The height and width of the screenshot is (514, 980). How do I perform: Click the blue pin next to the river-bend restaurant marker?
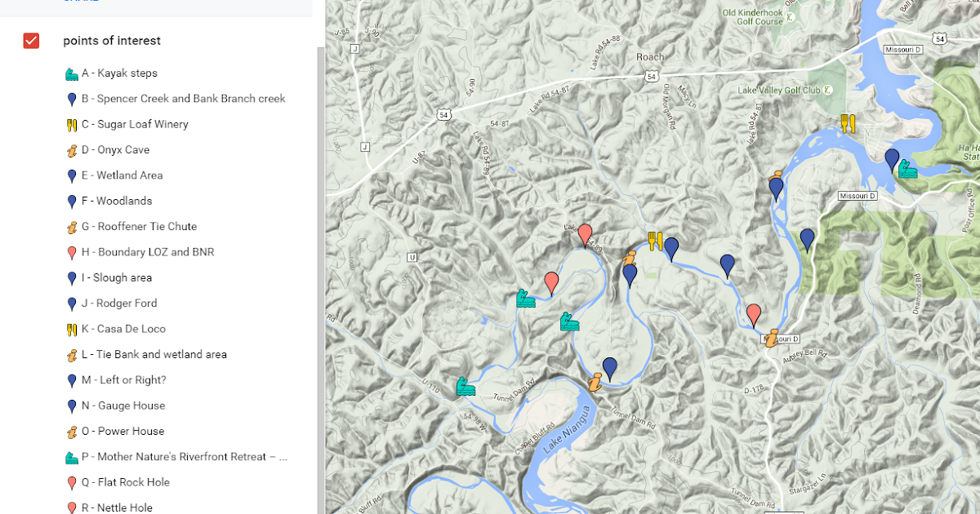tap(671, 248)
